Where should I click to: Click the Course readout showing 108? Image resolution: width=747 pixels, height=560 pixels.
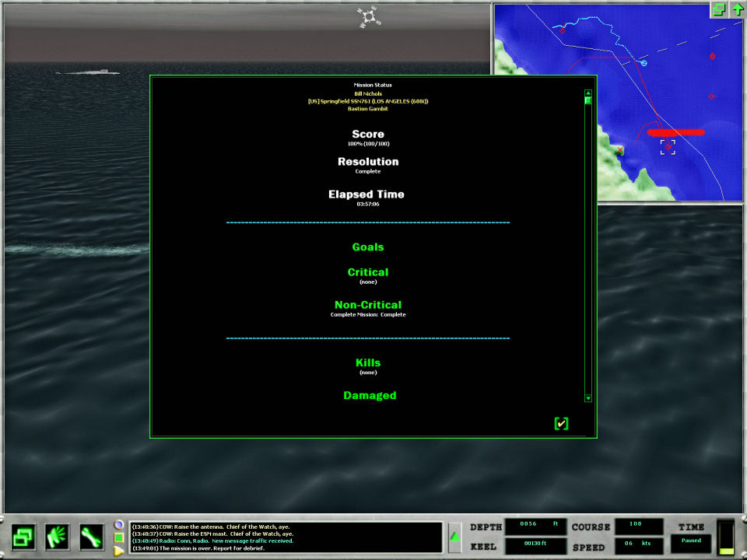pyautogui.click(x=639, y=527)
